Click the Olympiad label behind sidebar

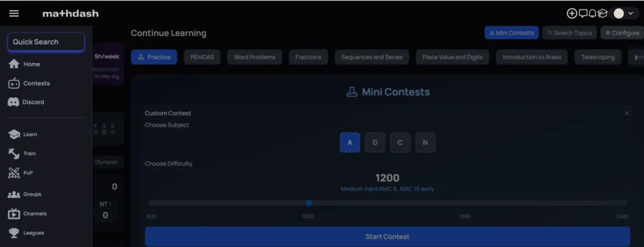pyautogui.click(x=106, y=162)
